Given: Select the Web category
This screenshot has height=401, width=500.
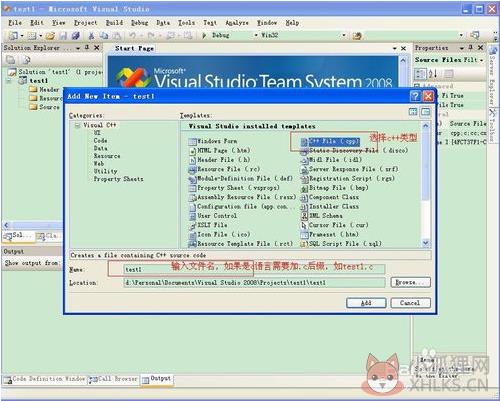Looking at the screenshot, I should click(99, 164).
